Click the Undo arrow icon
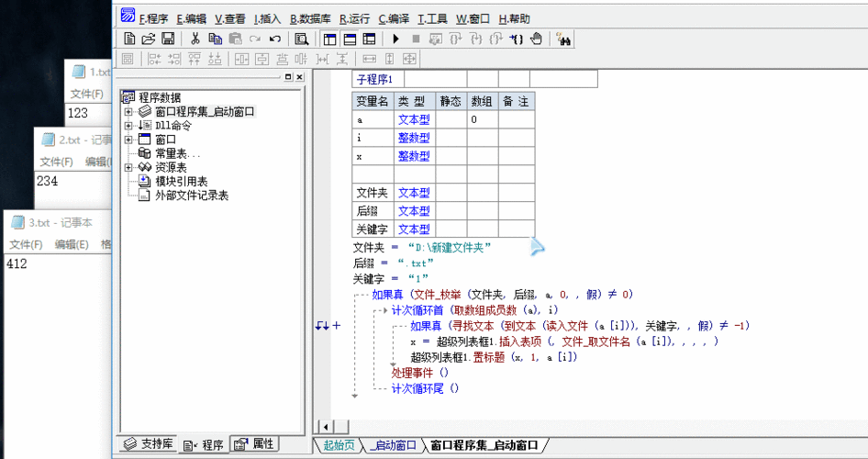This screenshot has width=868, height=459. [275, 39]
